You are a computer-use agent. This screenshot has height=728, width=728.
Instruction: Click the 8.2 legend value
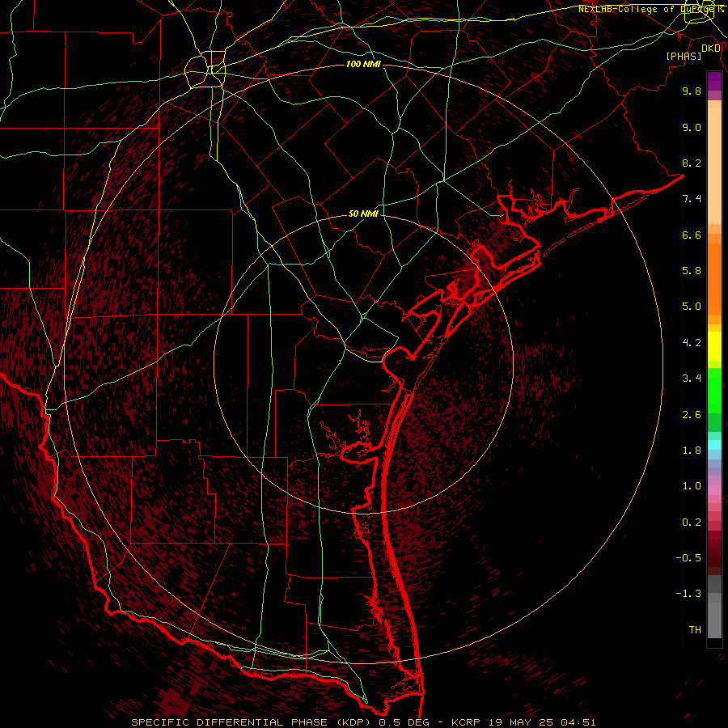click(x=692, y=163)
